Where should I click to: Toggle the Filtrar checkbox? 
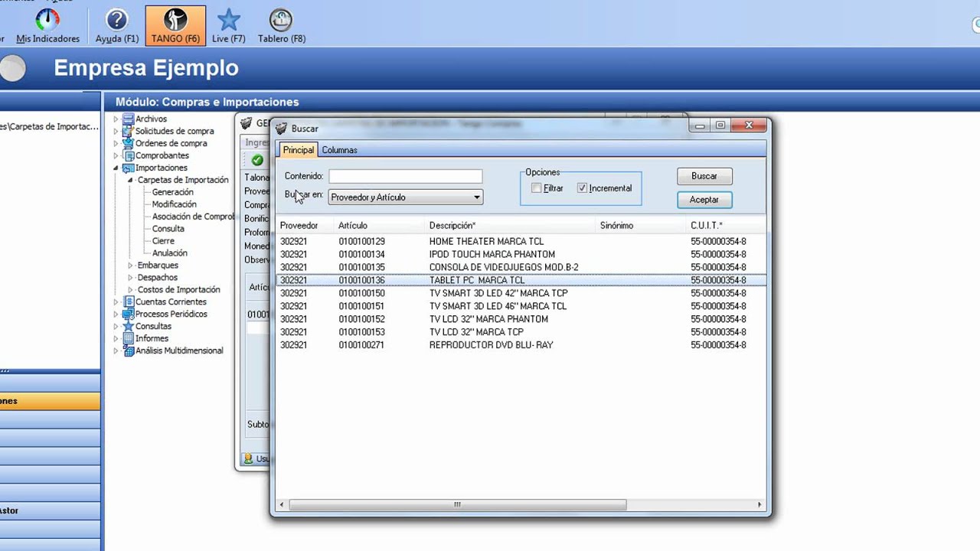click(x=537, y=188)
